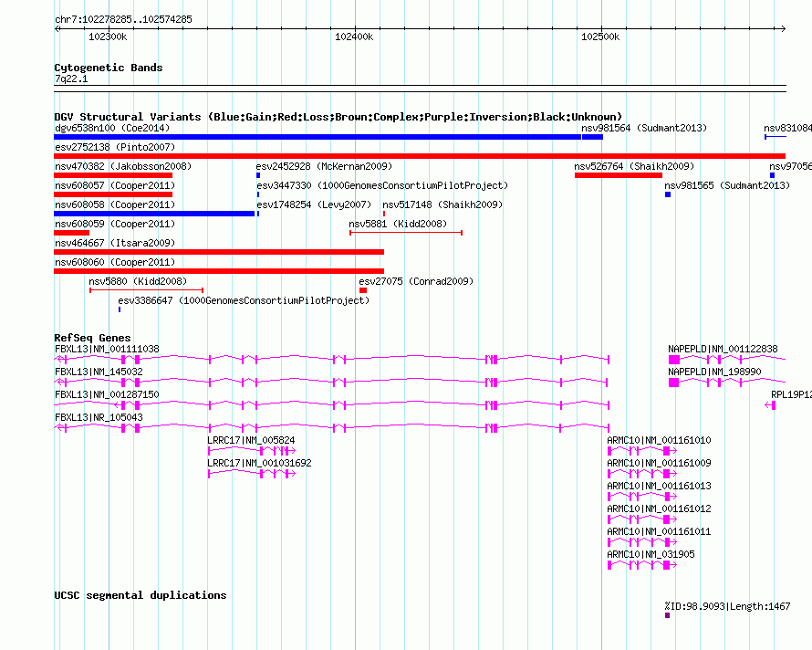Open the LRRC17|NM_005824 gene label
This screenshot has height=650, width=812.
coord(251,441)
